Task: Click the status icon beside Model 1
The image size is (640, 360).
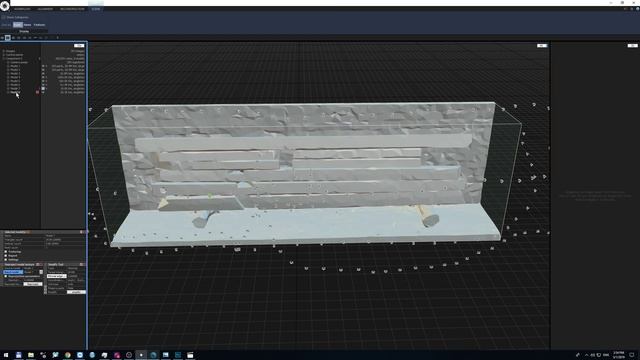Action: (43, 66)
